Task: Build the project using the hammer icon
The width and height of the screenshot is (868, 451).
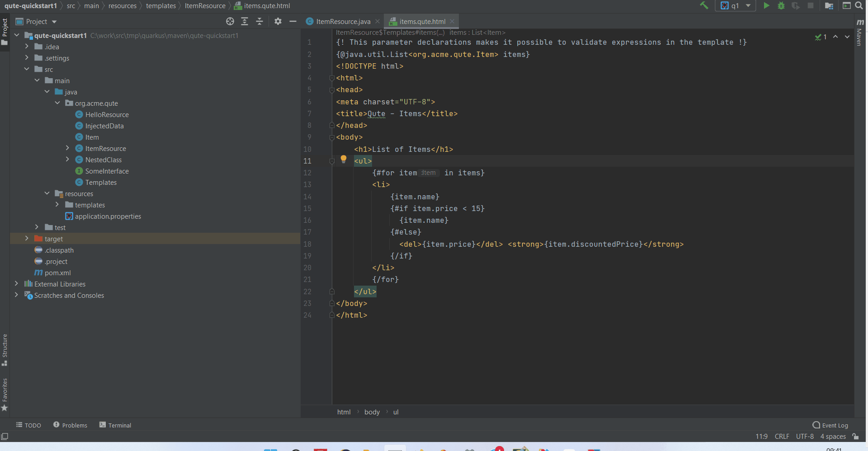Action: pos(704,6)
